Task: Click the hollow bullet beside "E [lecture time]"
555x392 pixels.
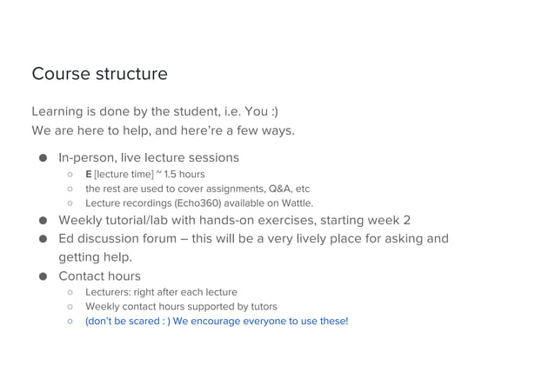Action: 69,175
